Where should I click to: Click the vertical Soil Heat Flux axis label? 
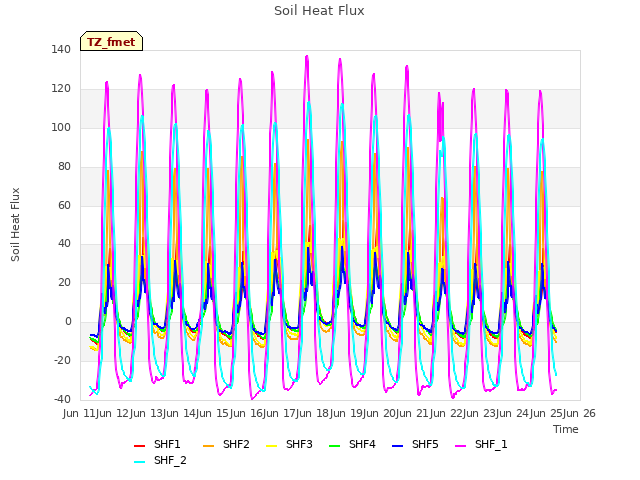coord(15,224)
